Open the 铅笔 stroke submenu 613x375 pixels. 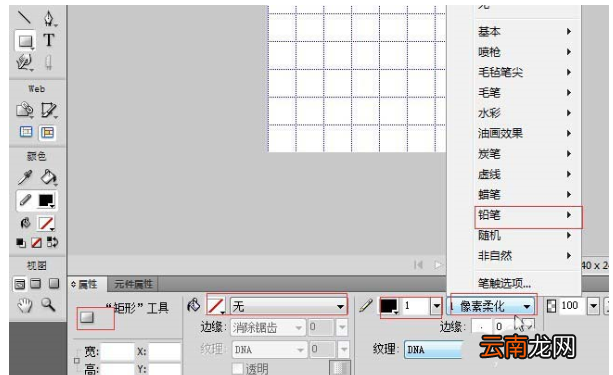(527, 215)
